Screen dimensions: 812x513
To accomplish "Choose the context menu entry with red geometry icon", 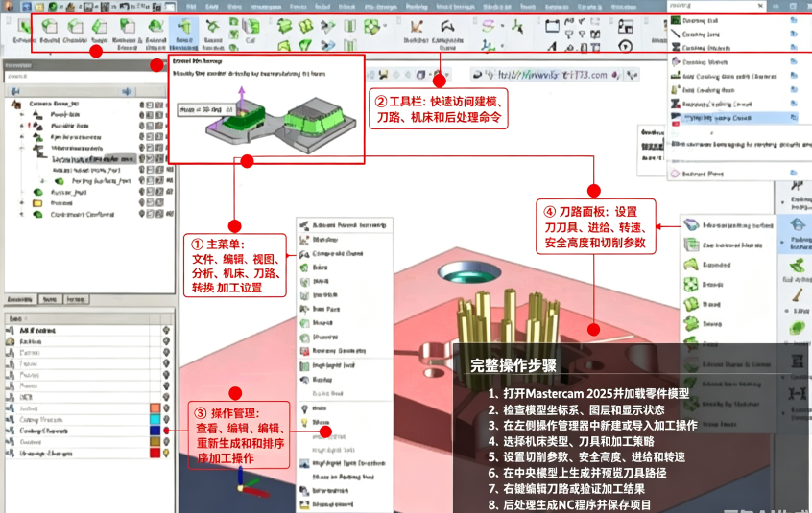I will point(344,351).
